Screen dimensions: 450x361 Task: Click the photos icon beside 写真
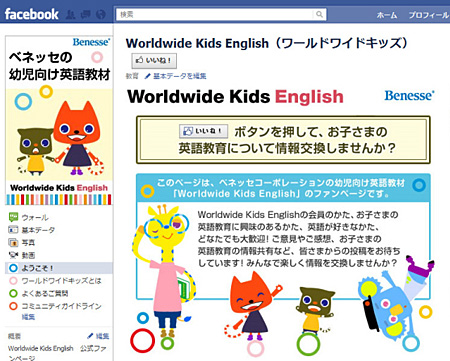point(13,242)
